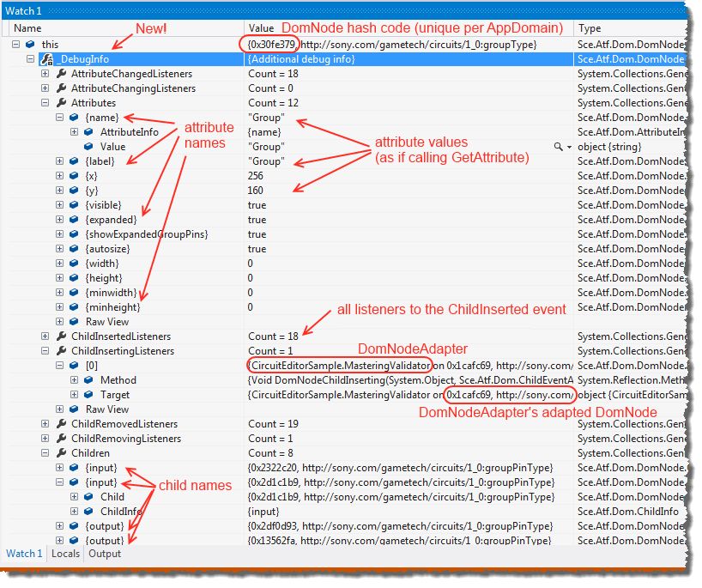Image resolution: width=702 pixels, height=588 pixels.
Task: Click the Type column header
Action: [x=630, y=28]
